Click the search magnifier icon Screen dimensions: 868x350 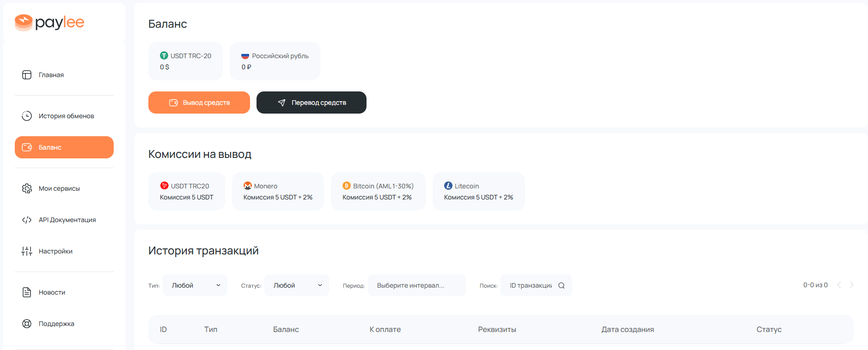pos(562,285)
